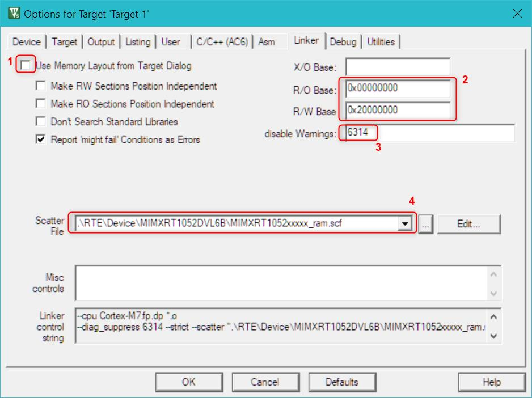Open Help for linker options

click(492, 382)
